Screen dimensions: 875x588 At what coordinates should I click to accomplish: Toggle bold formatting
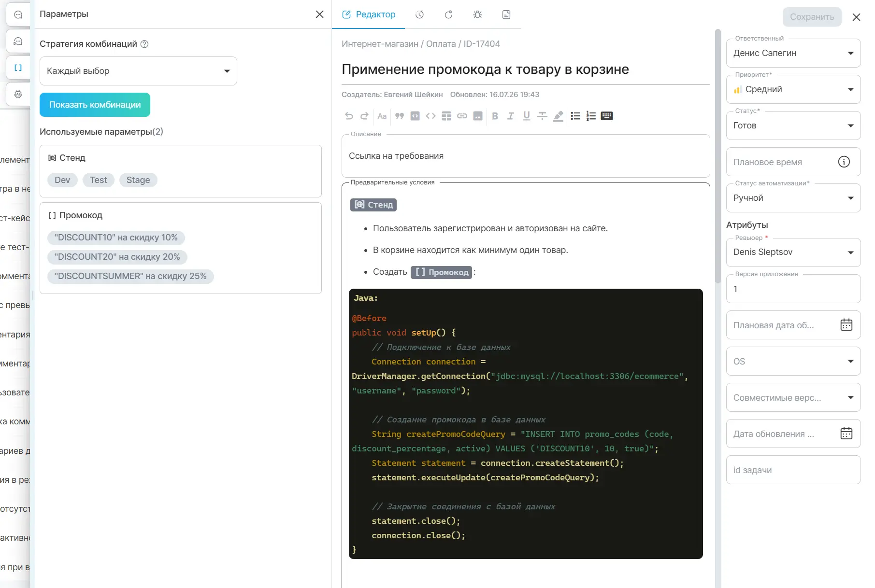pos(495,116)
